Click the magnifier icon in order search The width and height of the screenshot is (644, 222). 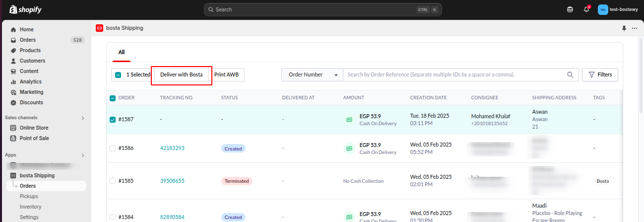[x=570, y=74]
